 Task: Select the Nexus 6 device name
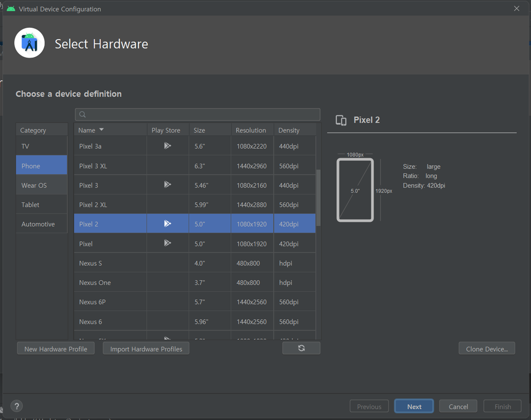pyautogui.click(x=90, y=321)
